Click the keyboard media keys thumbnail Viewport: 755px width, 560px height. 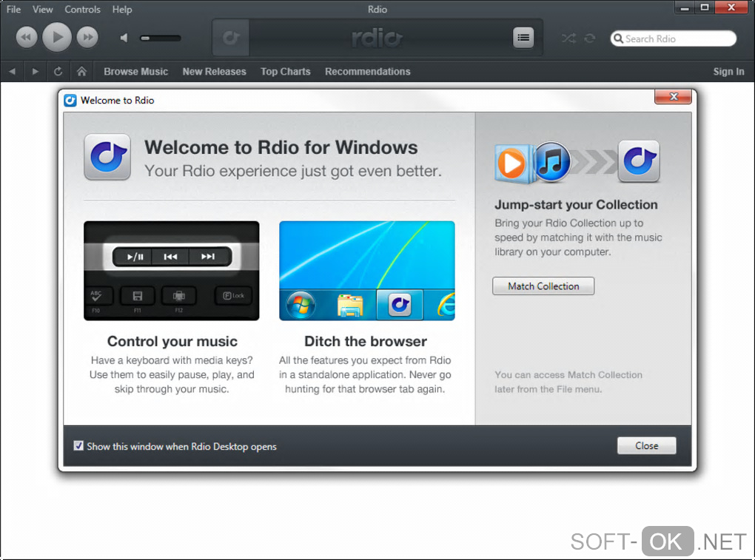click(x=172, y=271)
